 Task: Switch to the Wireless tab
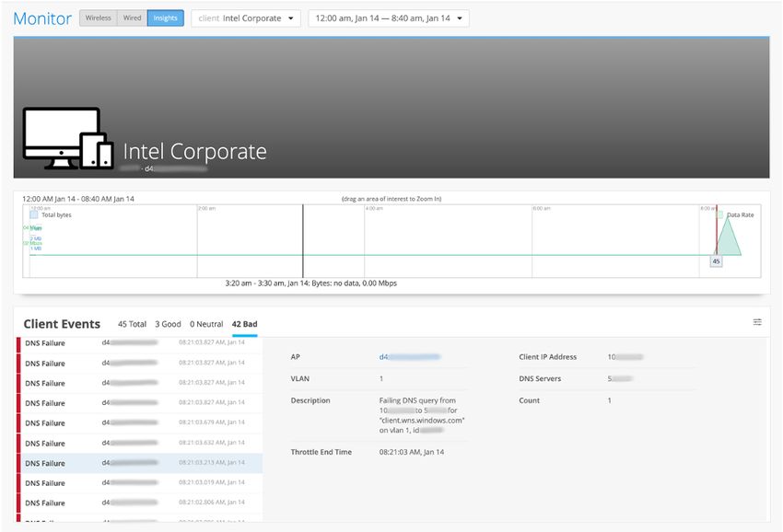point(99,18)
